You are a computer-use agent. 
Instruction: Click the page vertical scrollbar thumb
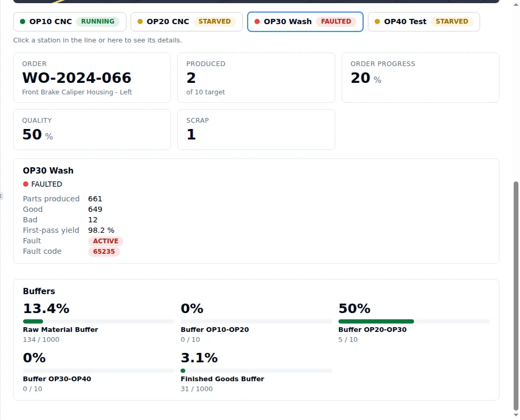click(x=516, y=296)
